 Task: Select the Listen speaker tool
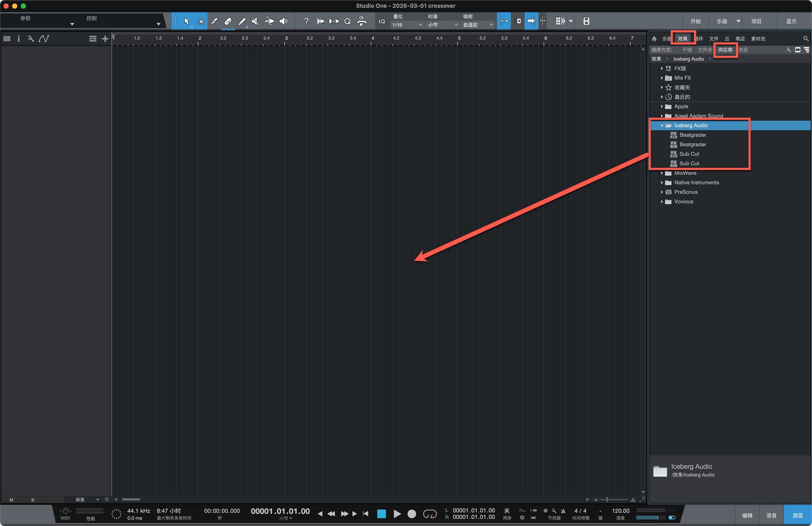(x=283, y=21)
